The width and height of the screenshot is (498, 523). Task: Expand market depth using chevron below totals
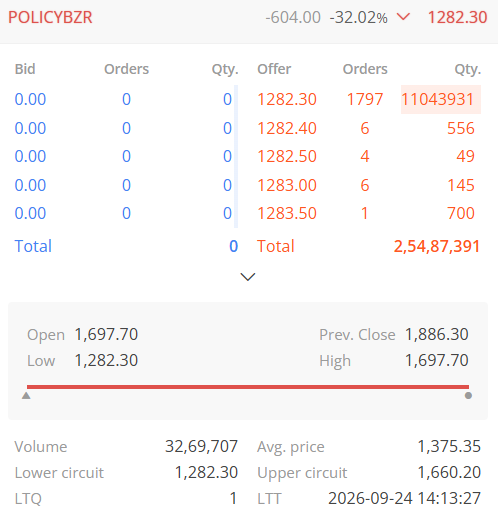click(x=248, y=277)
